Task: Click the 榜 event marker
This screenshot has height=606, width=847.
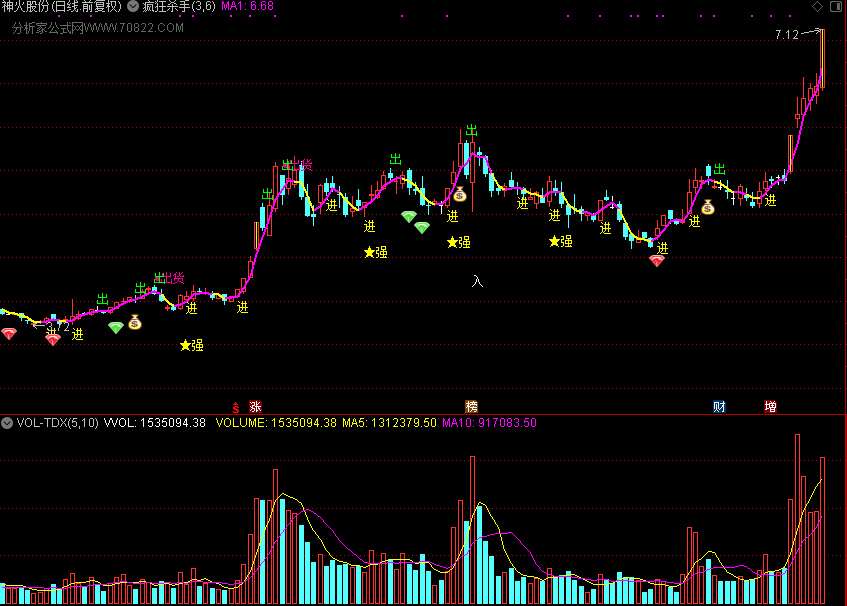Action: pos(472,407)
